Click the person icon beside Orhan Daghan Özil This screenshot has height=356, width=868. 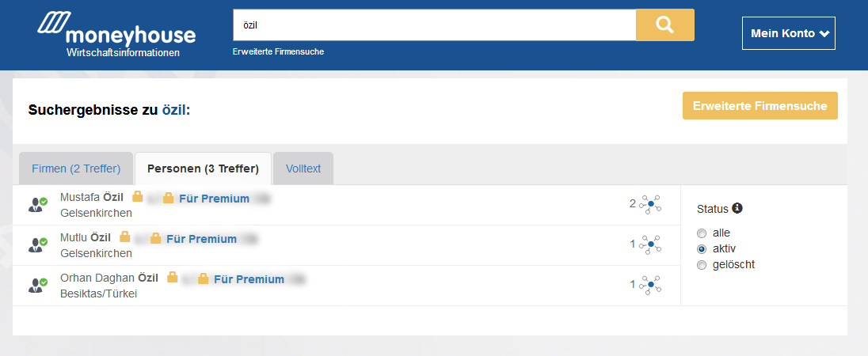(38, 286)
